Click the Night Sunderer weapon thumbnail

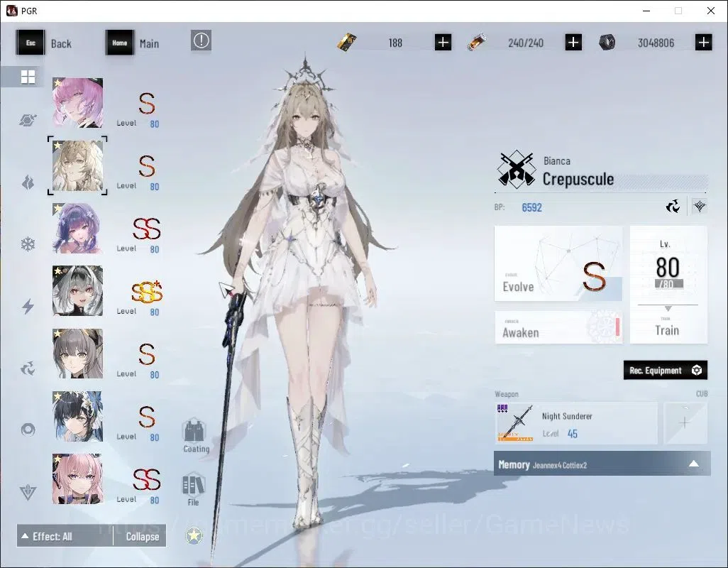[515, 423]
